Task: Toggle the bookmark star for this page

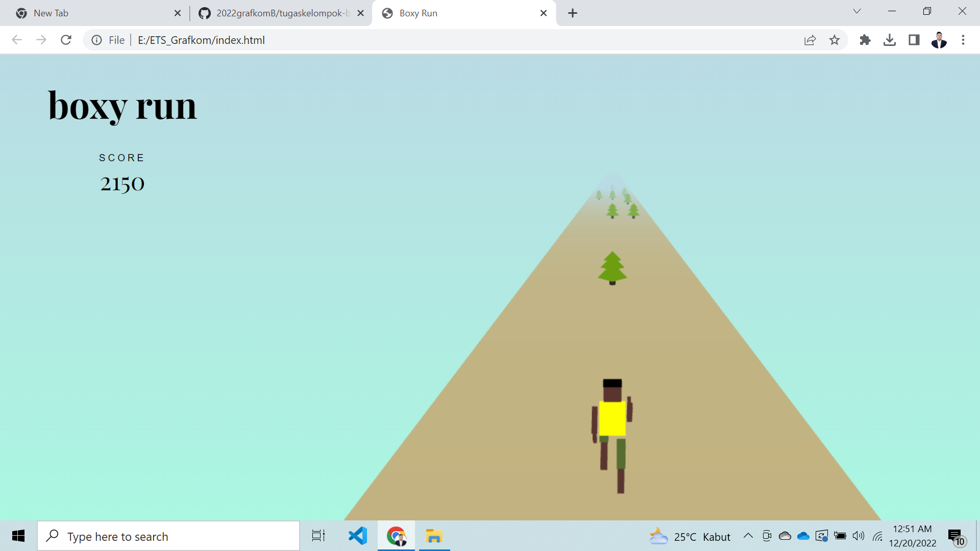Action: tap(835, 40)
